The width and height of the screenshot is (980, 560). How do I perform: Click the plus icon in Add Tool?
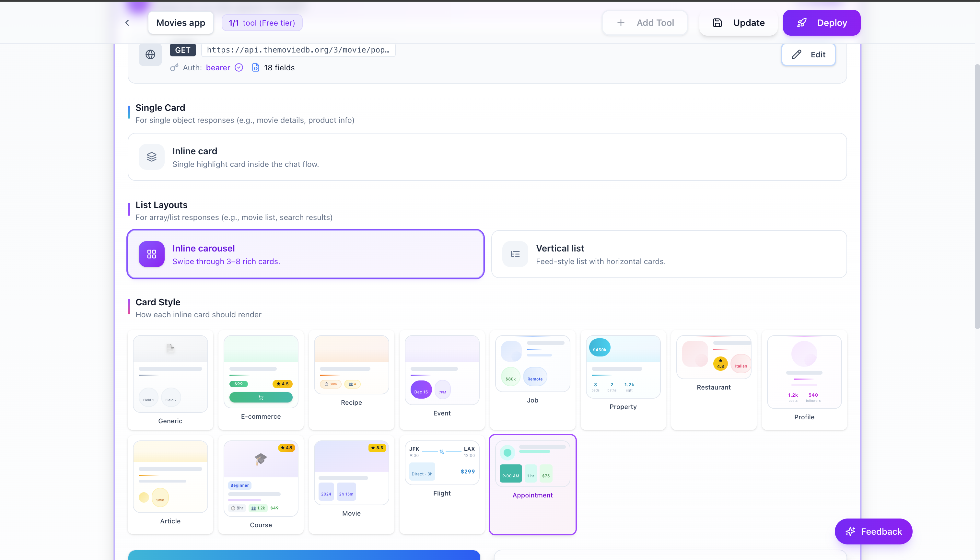[x=620, y=23]
